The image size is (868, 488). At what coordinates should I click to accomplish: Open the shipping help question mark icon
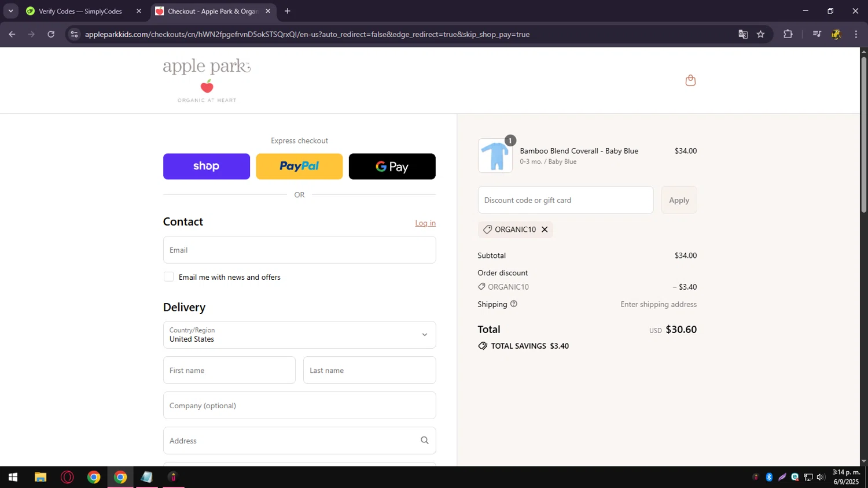[514, 304]
